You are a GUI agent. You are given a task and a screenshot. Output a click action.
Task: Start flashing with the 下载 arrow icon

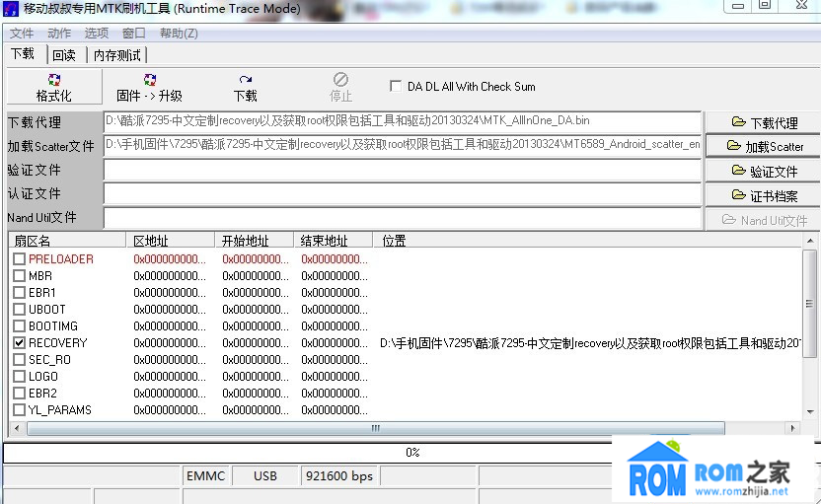(245, 80)
